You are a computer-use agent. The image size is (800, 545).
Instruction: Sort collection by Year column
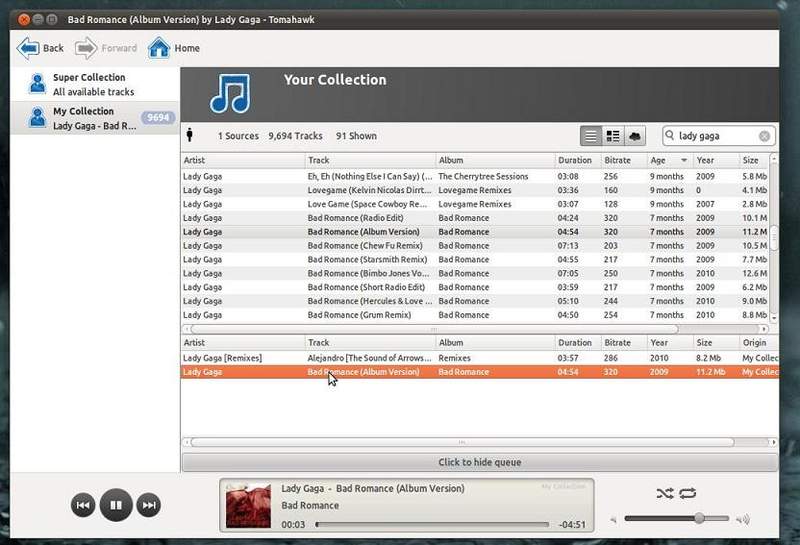coord(716,160)
